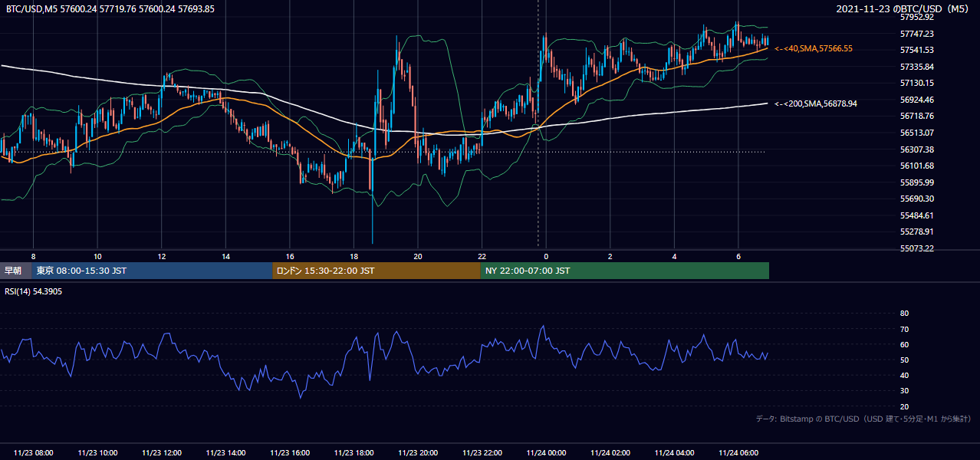Screen dimensions: 980x460
Task: Click RSI scale label 30
Action: [x=904, y=391]
